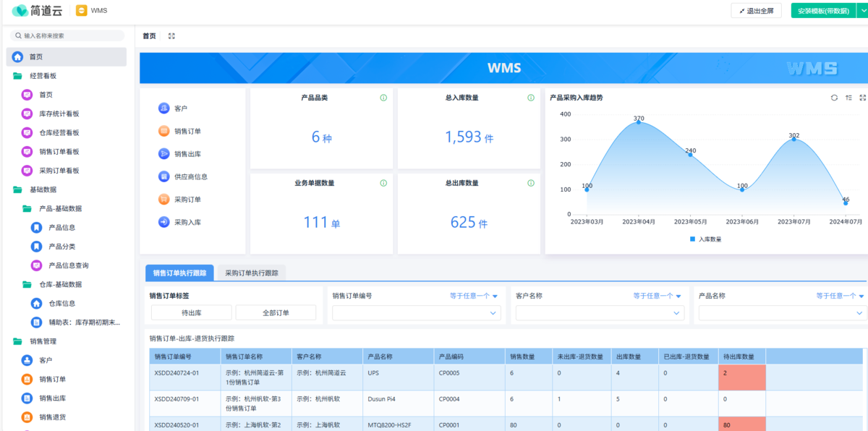868x431 pixels.
Task: Open 库存统计看板 in the sidebar
Action: point(59,114)
